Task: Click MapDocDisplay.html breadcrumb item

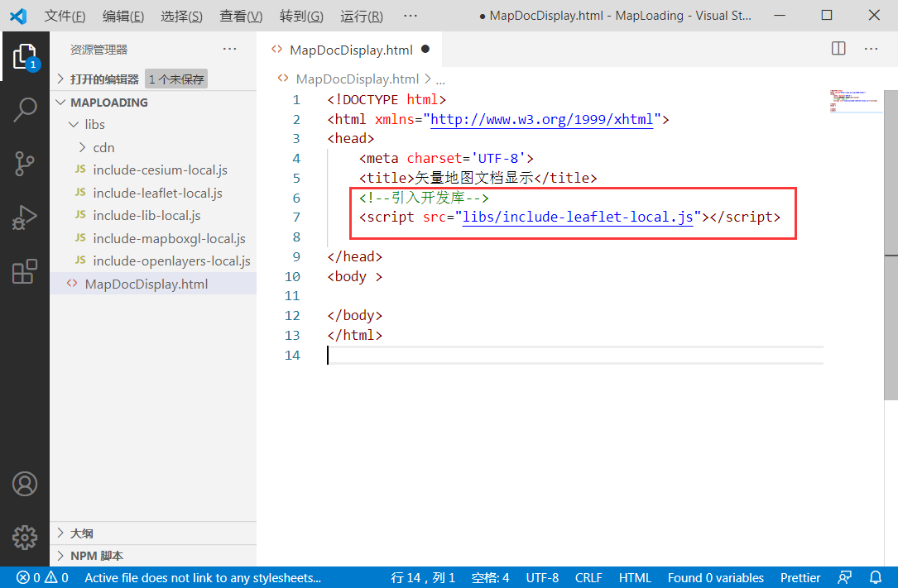Action: point(357,79)
